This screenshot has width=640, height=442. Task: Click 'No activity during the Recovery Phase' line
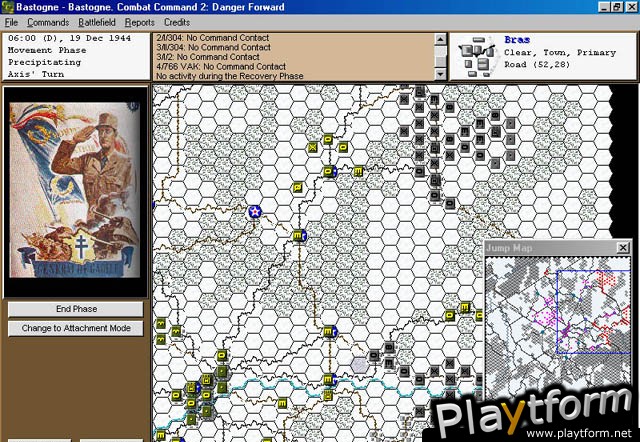(x=230, y=76)
